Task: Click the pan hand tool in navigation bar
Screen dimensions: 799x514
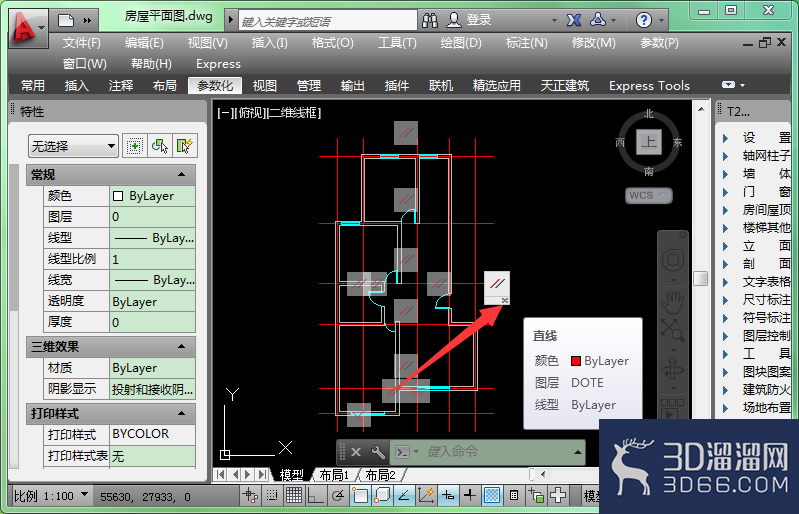Action: 672,302
